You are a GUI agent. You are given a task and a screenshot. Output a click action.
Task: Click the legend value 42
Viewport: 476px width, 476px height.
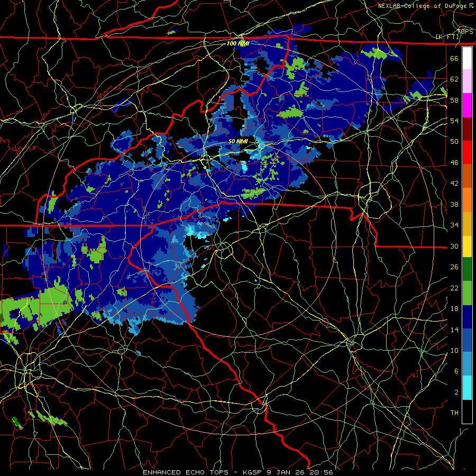pos(454,184)
